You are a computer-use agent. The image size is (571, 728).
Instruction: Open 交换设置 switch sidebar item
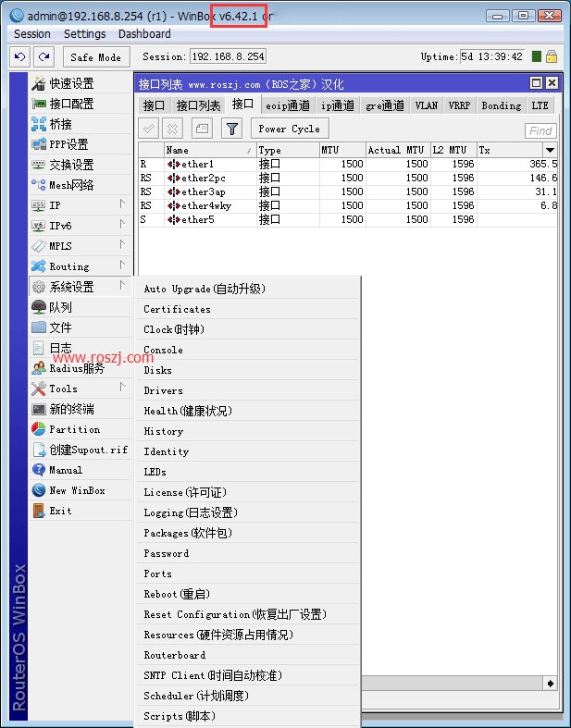coord(81,165)
